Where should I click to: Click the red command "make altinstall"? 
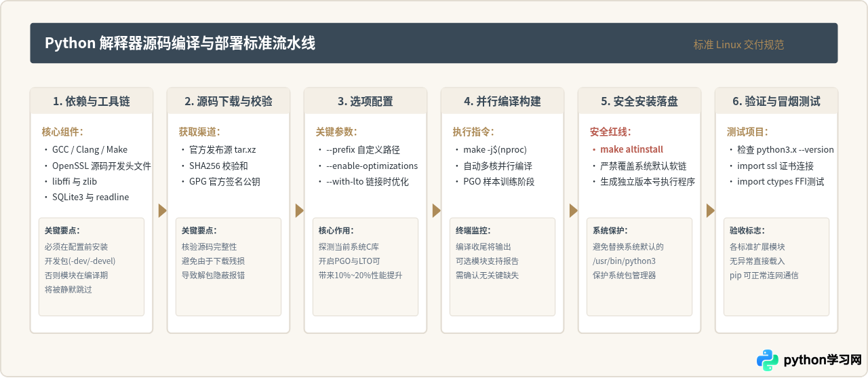coord(631,149)
